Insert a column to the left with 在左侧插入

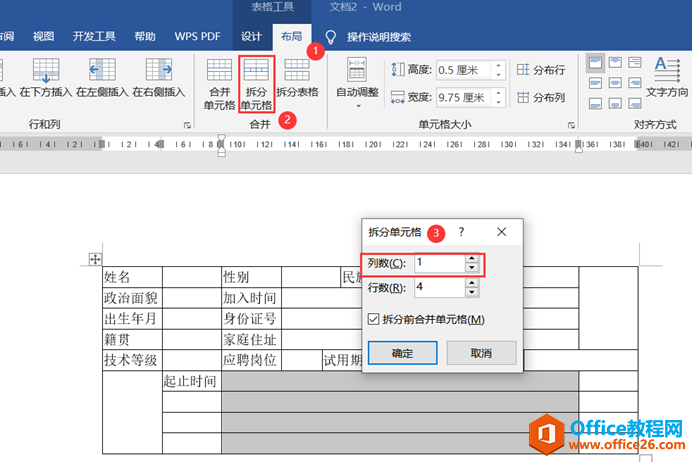point(102,78)
